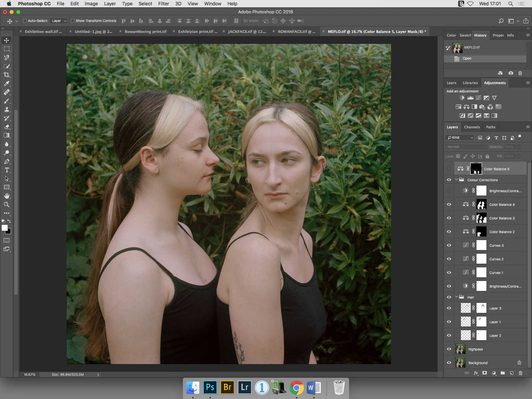Delete layer using Layers panel trash icon
The height and width of the screenshot is (399, 532).
coord(520,373)
